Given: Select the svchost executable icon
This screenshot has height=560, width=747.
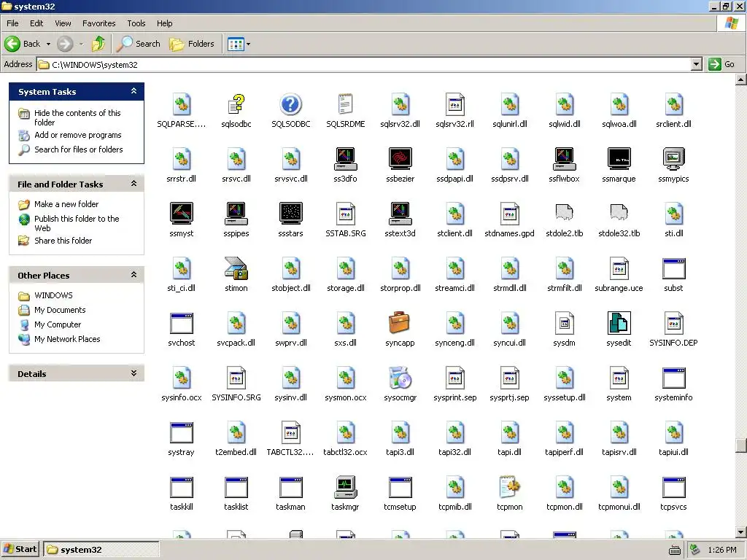Looking at the screenshot, I should point(182,323).
